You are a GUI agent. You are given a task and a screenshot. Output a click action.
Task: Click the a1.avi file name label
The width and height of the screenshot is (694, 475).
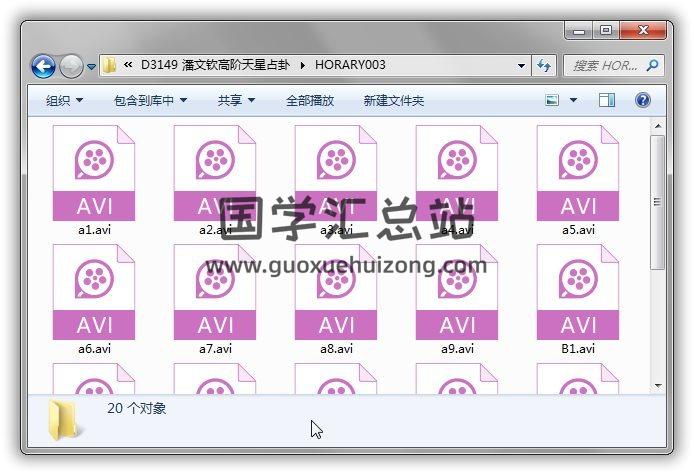[94, 230]
